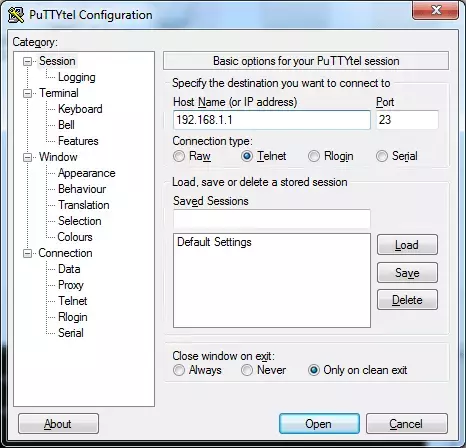Open the Appearance settings category
This screenshot has width=466, height=448.
point(86,173)
